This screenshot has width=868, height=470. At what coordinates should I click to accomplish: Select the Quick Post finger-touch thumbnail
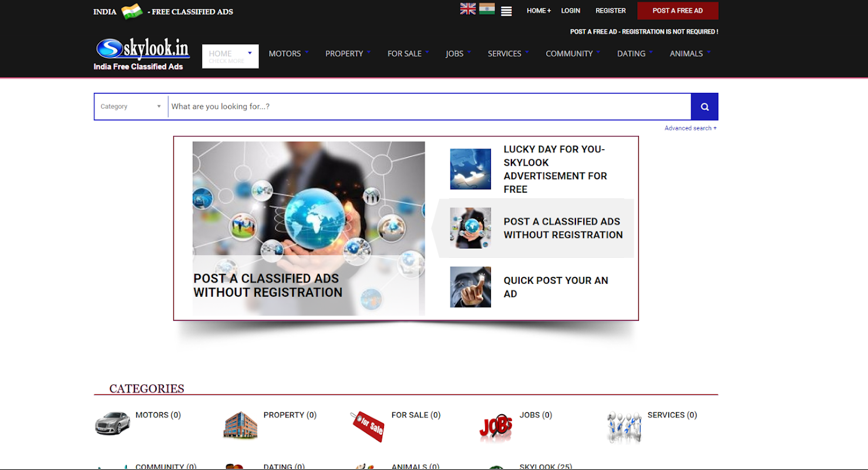[x=470, y=287]
